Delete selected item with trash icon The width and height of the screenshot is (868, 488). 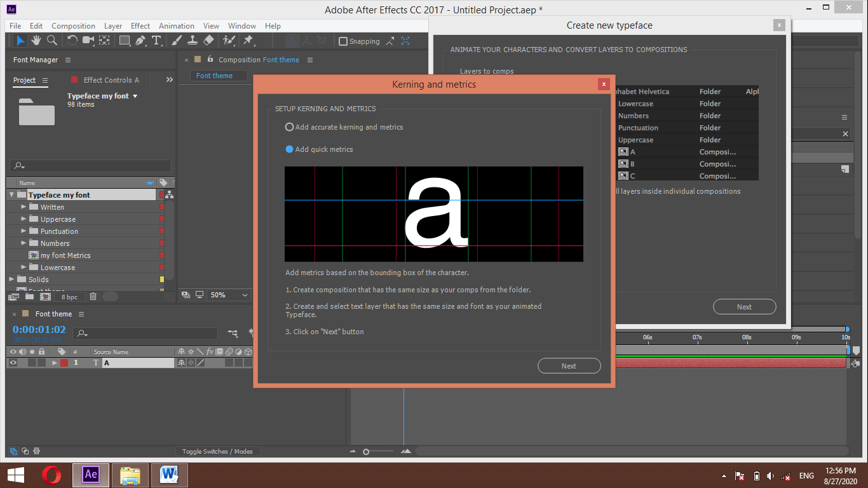(x=93, y=296)
